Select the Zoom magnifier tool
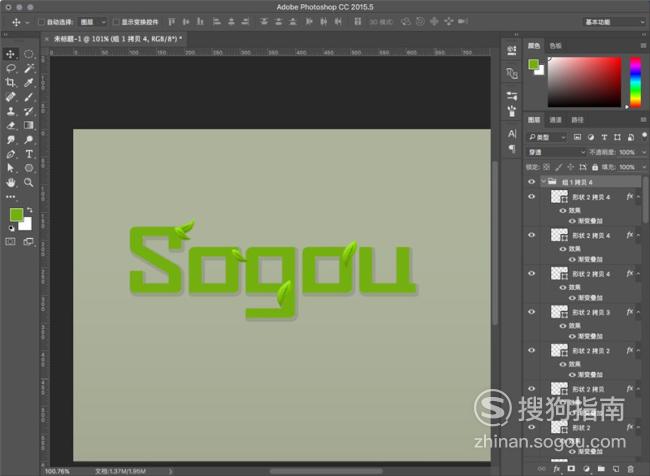The height and width of the screenshot is (476, 650). point(28,182)
